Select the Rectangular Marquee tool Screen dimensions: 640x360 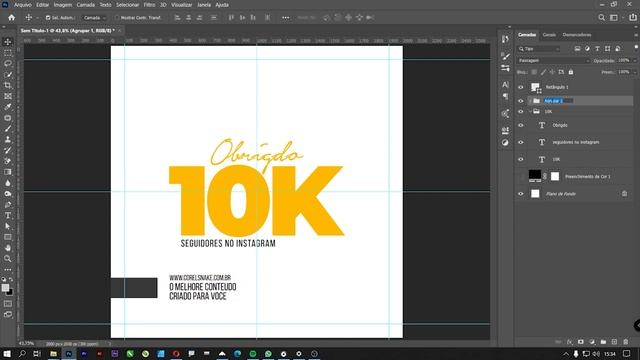[8, 53]
